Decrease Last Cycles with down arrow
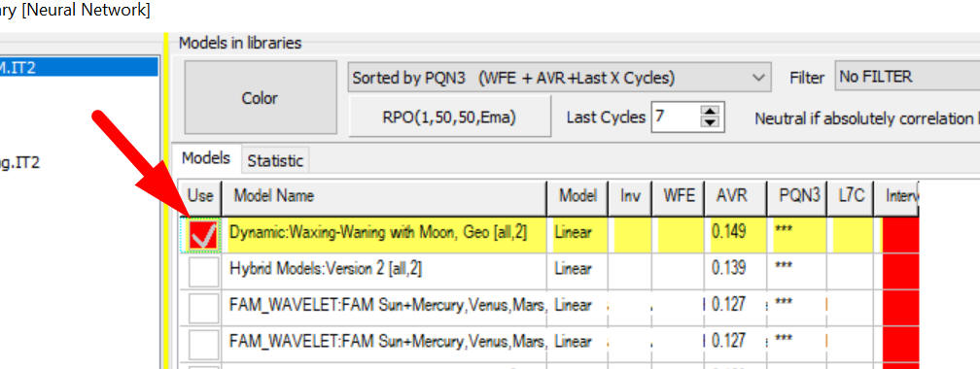Viewport: 980px width, 369px height. coord(710,123)
